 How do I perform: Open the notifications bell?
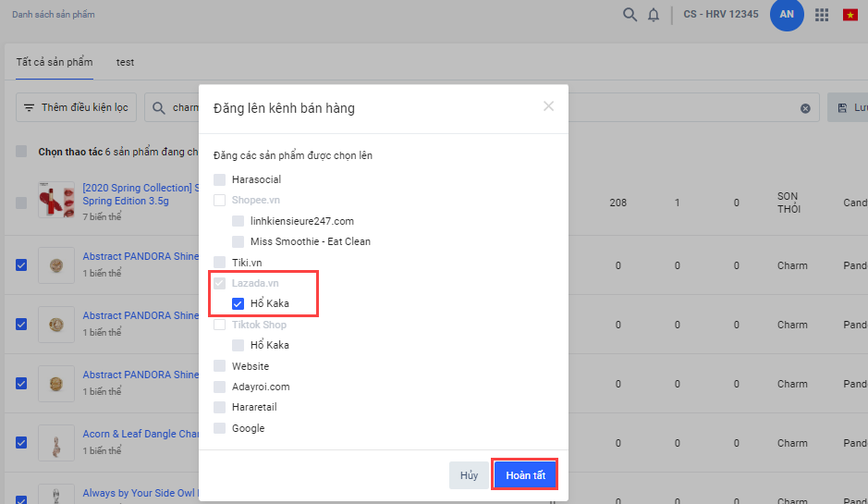654,15
